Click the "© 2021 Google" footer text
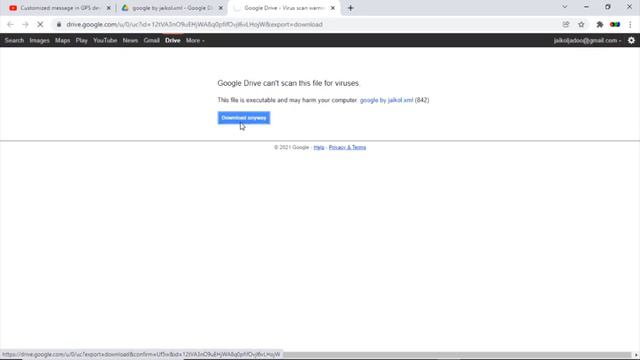Screen dimensions: 640x360 point(291,147)
